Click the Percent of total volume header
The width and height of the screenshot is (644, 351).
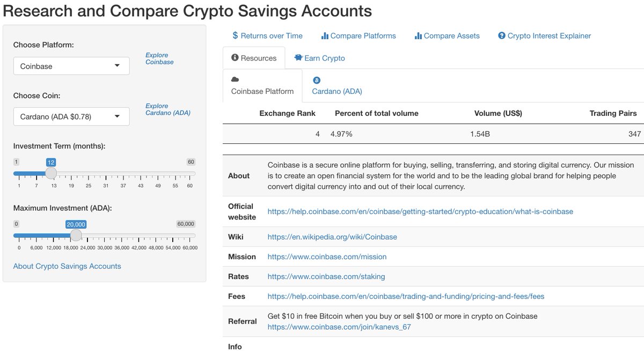click(x=376, y=113)
